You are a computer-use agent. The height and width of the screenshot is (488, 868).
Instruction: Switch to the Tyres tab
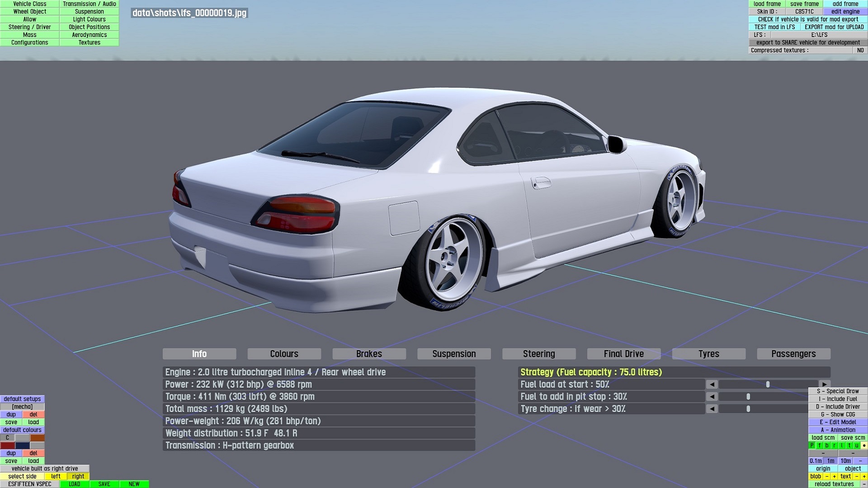708,354
